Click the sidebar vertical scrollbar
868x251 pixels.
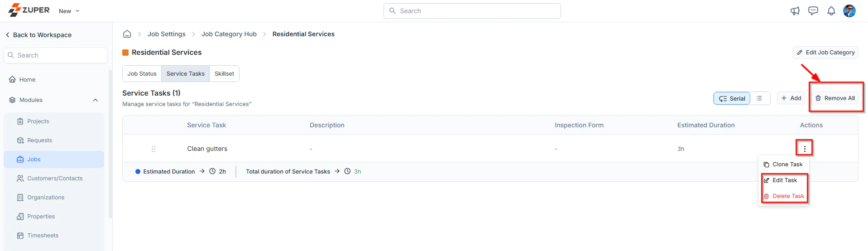pos(110,144)
